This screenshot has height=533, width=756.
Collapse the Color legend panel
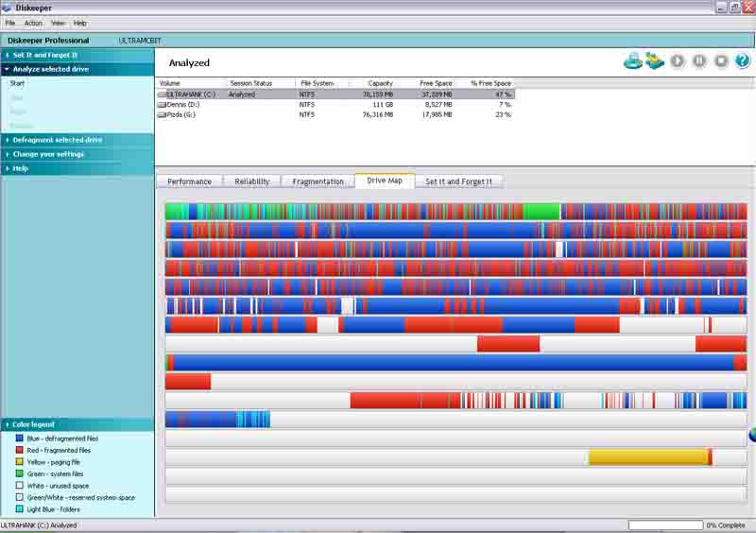[x=77, y=424]
